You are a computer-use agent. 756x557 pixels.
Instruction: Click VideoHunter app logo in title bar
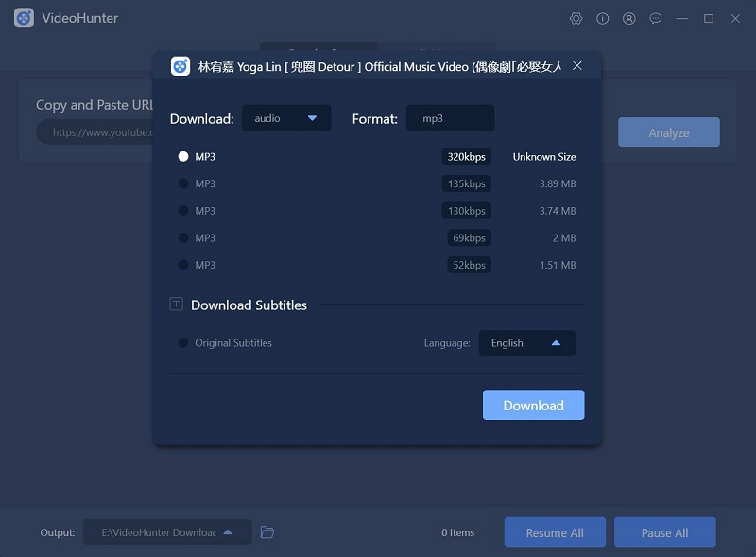tap(24, 18)
